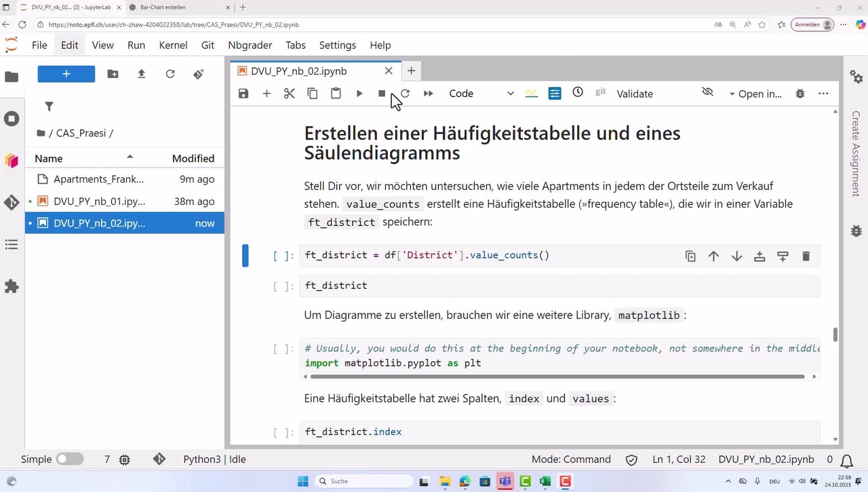The width and height of the screenshot is (868, 492).
Task: Open the cell type Code dropdown
Action: point(481,94)
